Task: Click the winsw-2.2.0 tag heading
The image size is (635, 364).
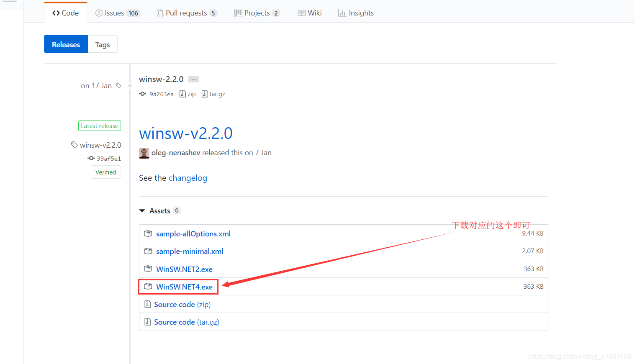Action: coord(161,79)
